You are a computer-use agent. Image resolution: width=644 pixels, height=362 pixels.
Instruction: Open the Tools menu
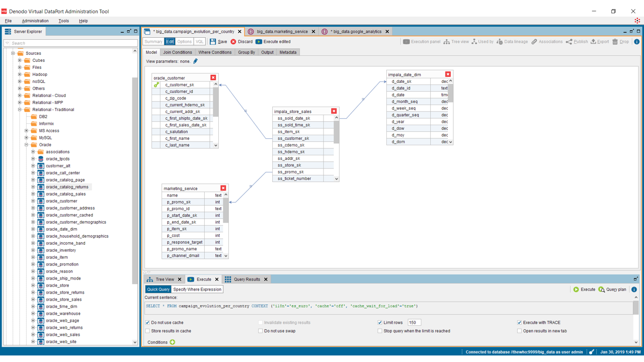[x=63, y=21]
